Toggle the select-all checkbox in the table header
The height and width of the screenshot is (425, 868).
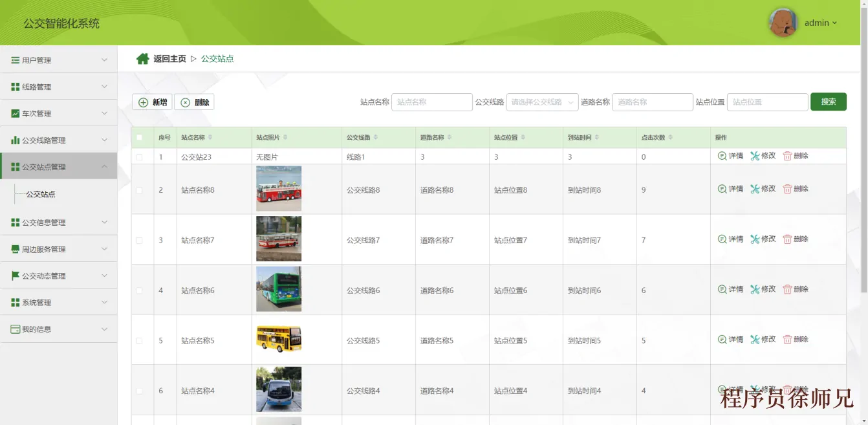point(139,137)
